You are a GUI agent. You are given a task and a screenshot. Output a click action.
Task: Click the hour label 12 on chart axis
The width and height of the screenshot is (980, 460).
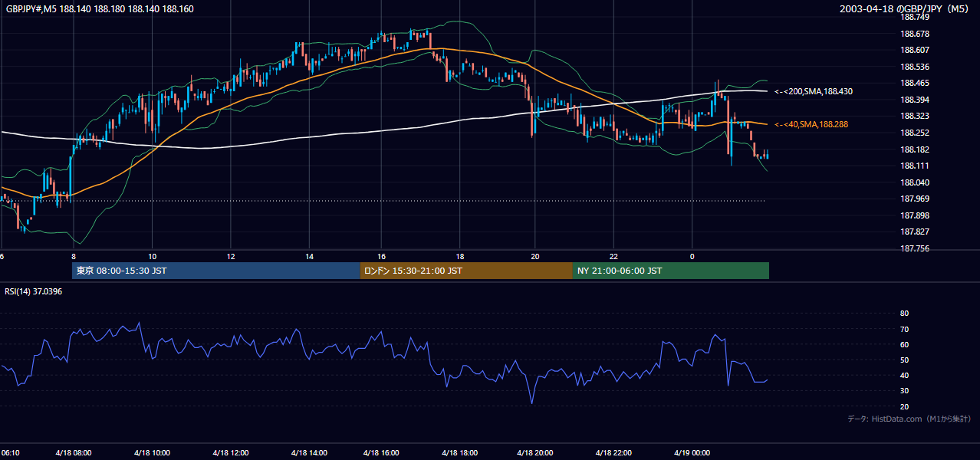coord(230,256)
